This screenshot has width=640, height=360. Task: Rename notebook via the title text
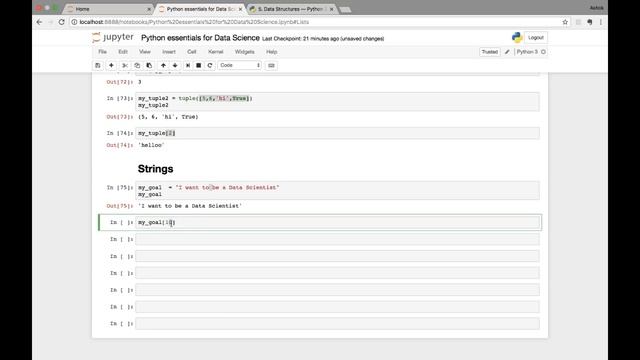(200, 38)
